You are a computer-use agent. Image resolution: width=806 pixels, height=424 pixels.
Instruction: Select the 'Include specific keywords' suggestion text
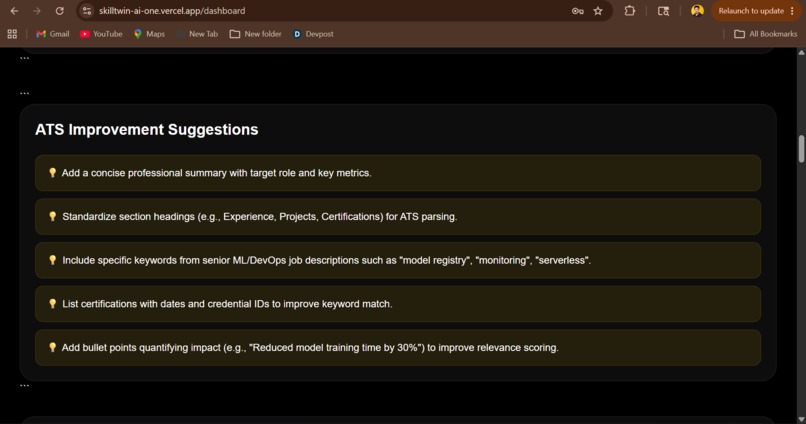tap(326, 261)
